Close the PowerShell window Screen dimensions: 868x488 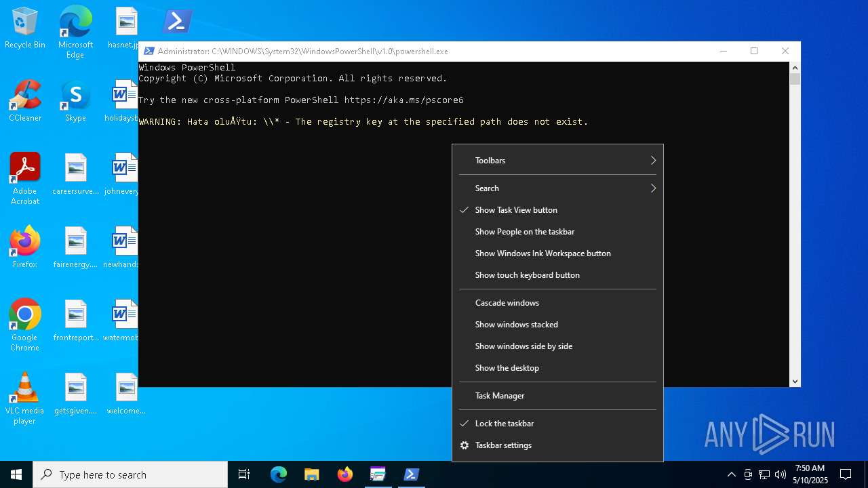click(x=785, y=51)
